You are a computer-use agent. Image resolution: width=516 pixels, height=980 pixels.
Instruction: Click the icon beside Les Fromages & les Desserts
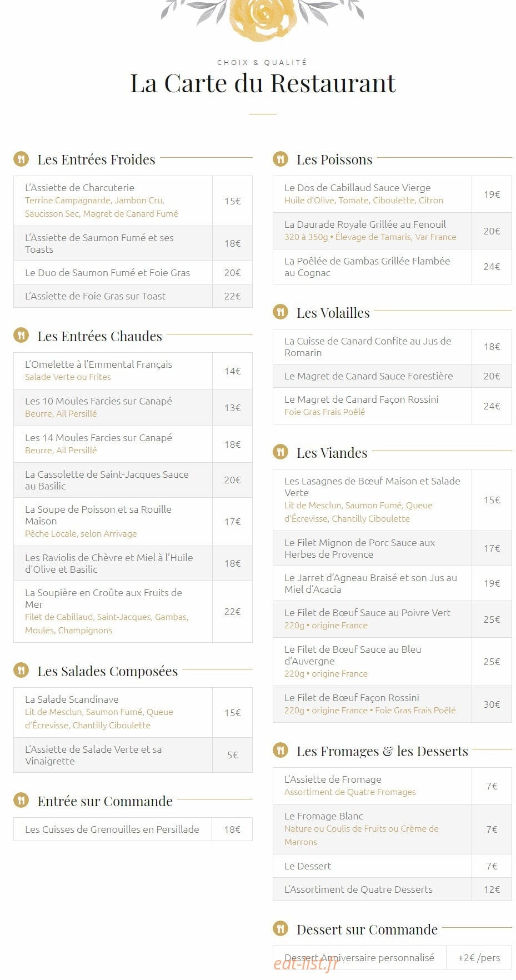(280, 751)
